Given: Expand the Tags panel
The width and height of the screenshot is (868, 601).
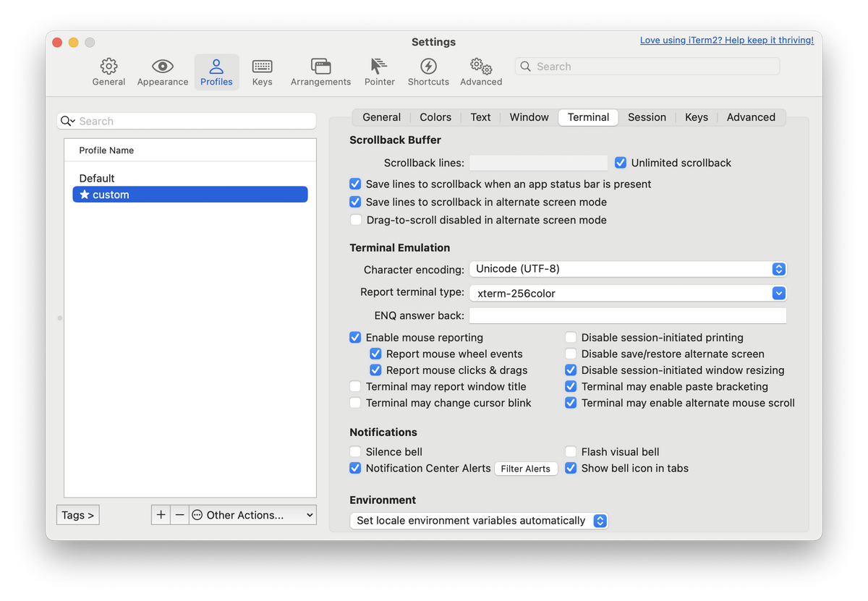Looking at the screenshot, I should 77,515.
